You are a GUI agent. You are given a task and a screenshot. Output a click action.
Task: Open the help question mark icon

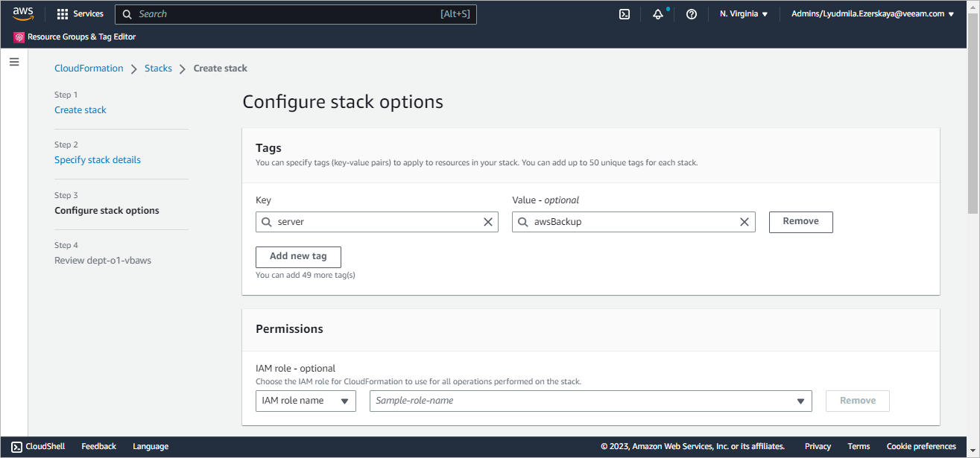(x=691, y=14)
